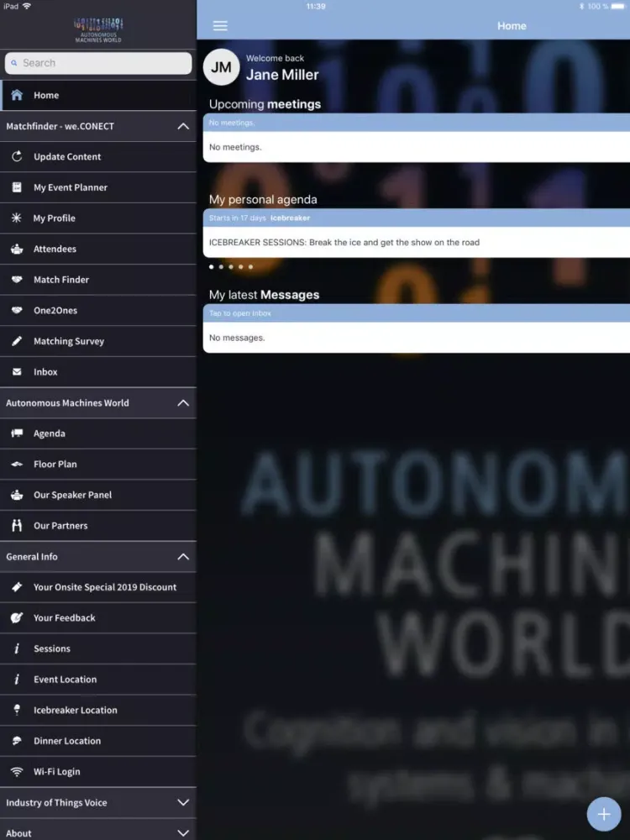Open Icebreaker Location entry

tap(98, 710)
